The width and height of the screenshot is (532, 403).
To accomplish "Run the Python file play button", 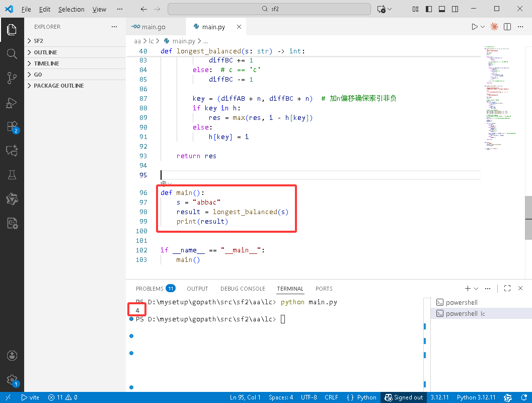I will point(474,27).
